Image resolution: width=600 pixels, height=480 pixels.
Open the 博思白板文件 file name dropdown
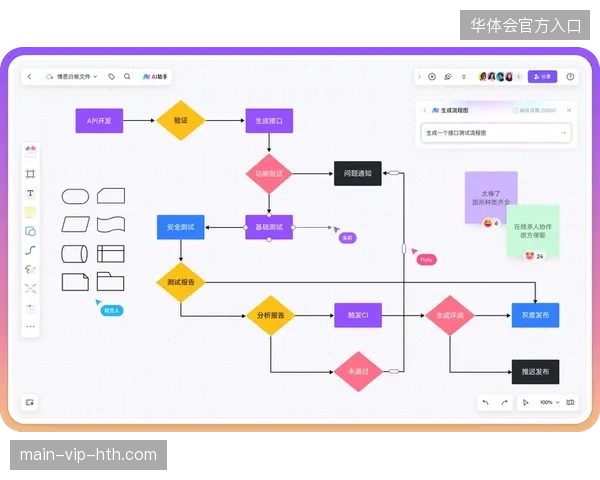click(72, 77)
